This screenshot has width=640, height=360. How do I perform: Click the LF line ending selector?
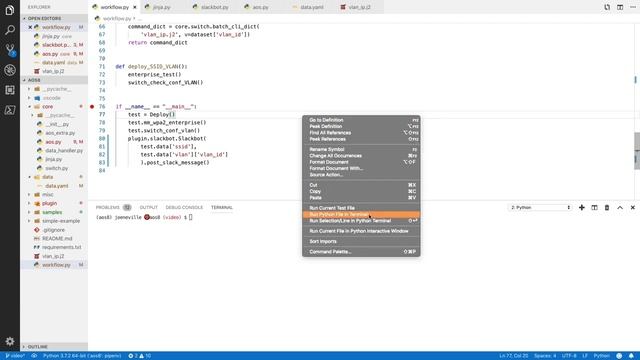584,356
